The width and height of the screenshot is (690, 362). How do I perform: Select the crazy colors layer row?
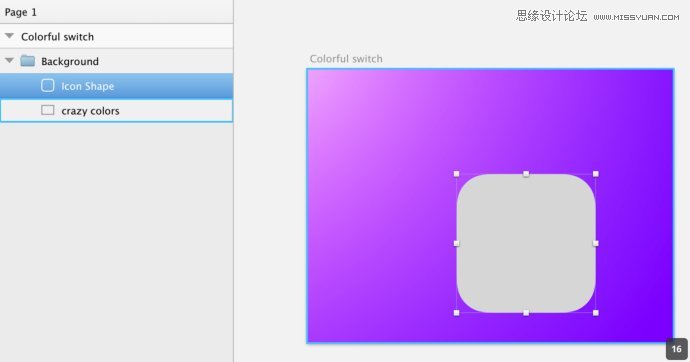click(116, 110)
